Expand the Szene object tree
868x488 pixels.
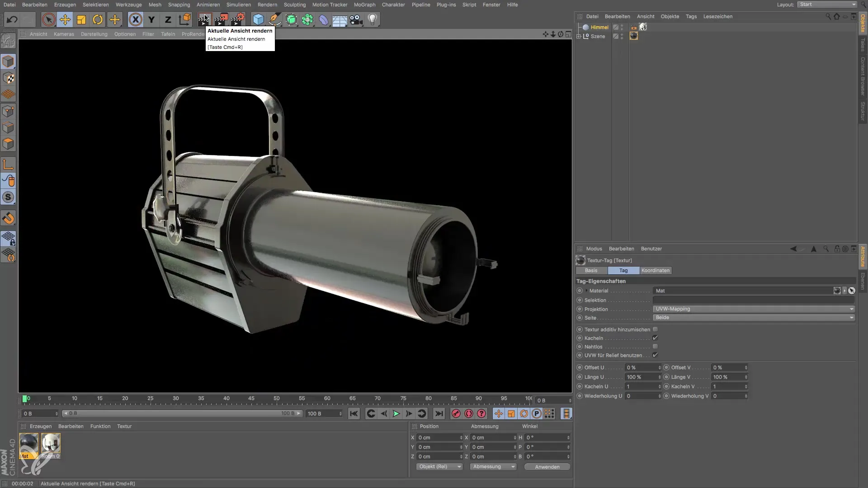coord(579,36)
